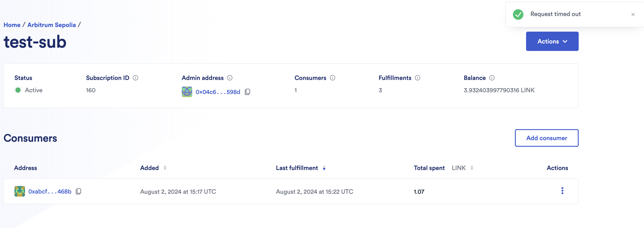Image resolution: width=644 pixels, height=228 pixels.
Task: Click the Add consumer button
Action: point(546,138)
